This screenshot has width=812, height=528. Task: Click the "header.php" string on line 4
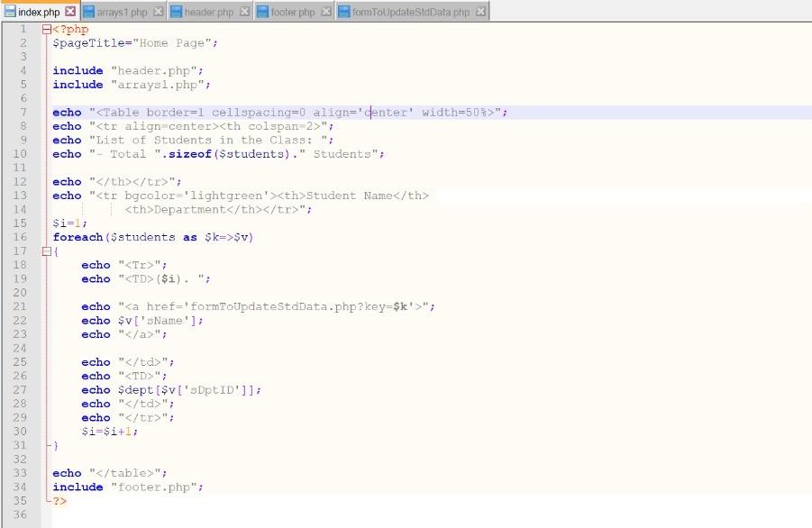point(154,71)
